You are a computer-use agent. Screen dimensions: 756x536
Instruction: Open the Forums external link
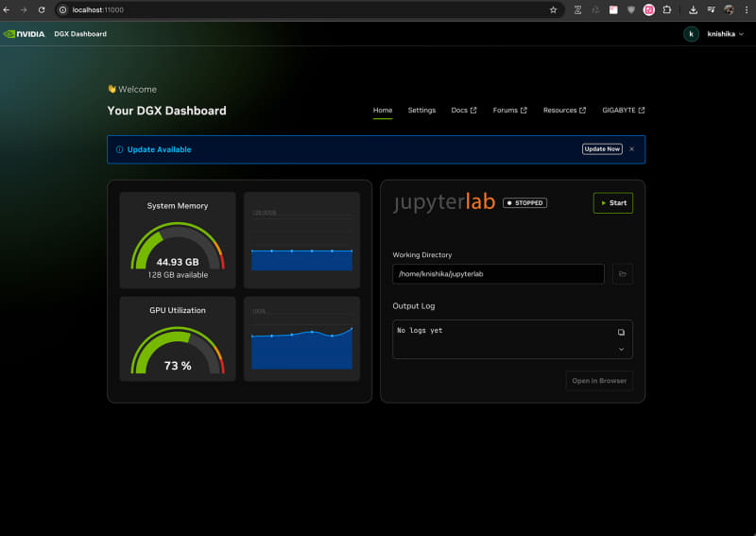click(x=509, y=110)
